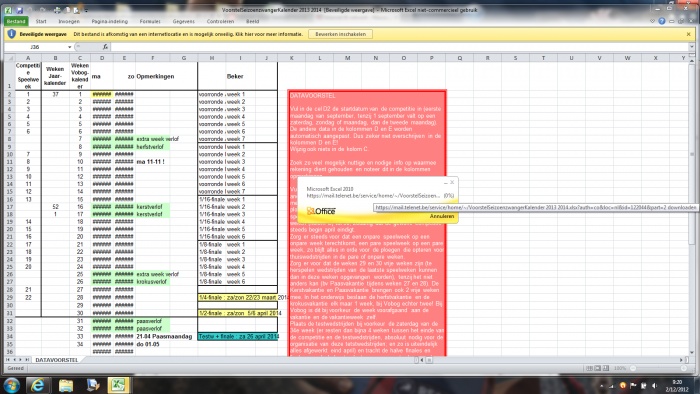Open the Bestand file tab
This screenshot has height=394, width=700.
pyautogui.click(x=16, y=21)
